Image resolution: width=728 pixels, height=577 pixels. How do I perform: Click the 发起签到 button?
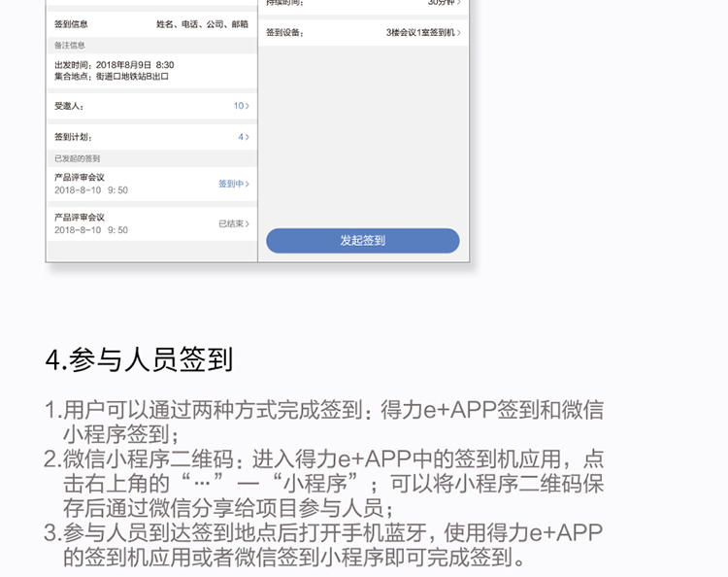point(363,240)
